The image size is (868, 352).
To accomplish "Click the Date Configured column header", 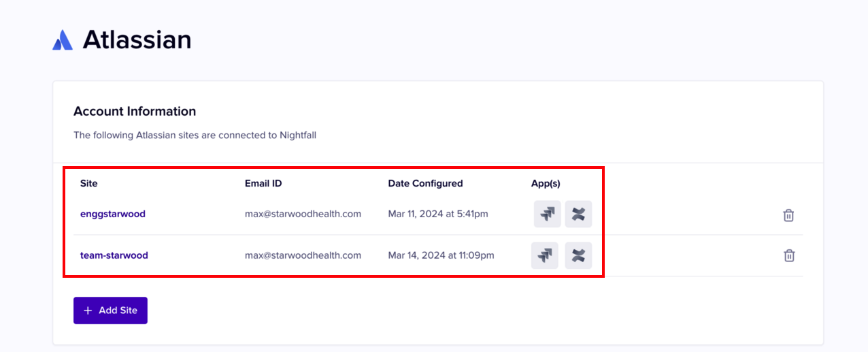I will pyautogui.click(x=425, y=183).
